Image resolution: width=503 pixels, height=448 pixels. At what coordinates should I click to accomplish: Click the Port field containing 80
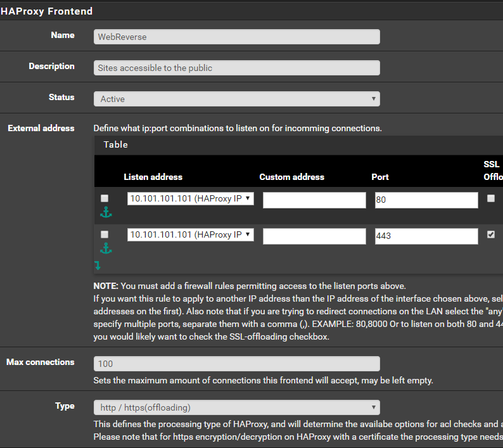426,200
